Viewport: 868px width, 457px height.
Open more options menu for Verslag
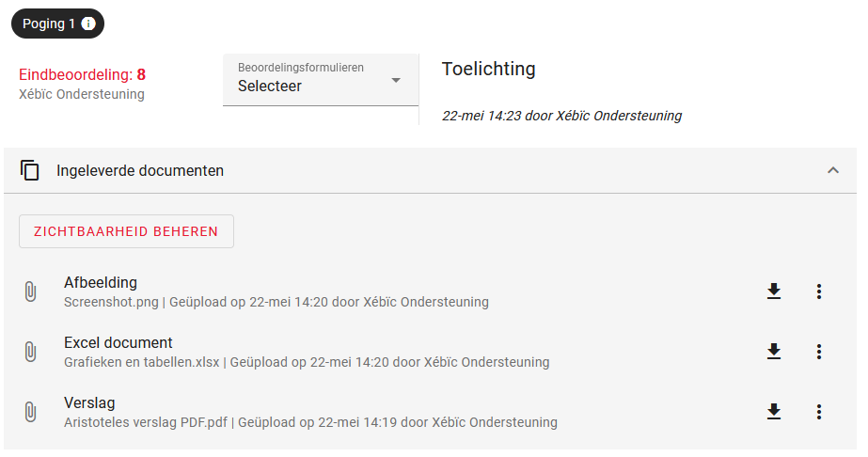[x=819, y=412]
